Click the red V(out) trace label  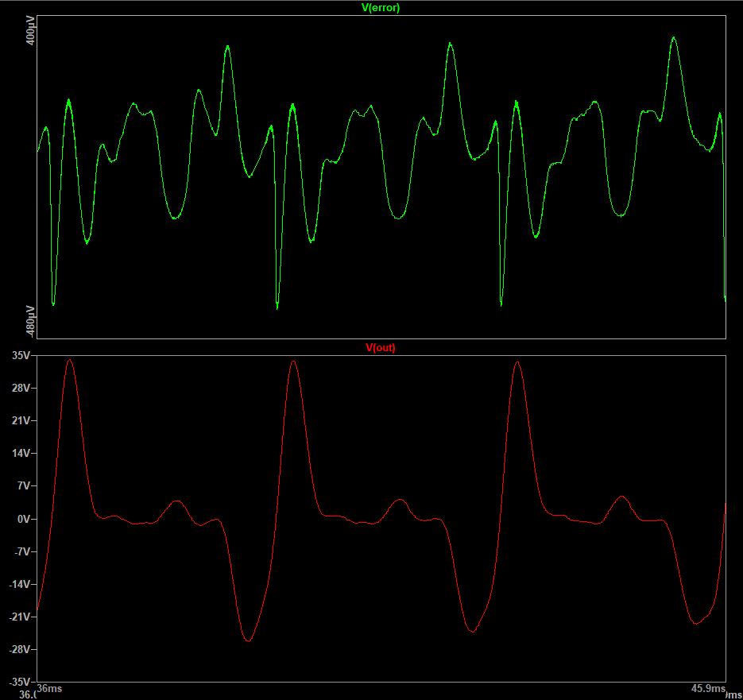(381, 348)
